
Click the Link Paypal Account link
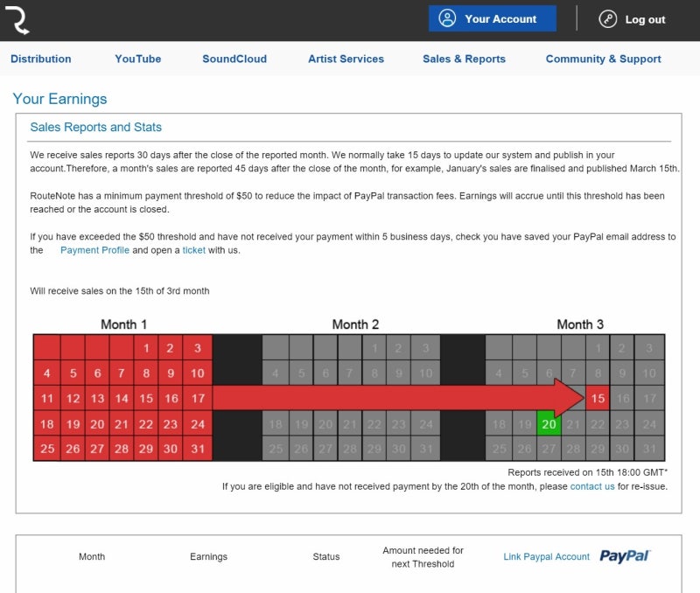(546, 556)
